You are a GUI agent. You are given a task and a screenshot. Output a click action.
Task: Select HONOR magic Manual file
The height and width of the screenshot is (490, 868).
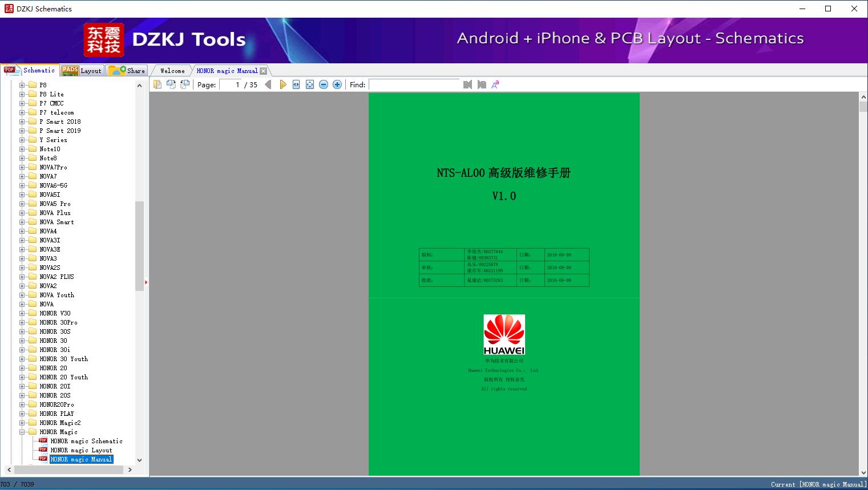point(81,459)
